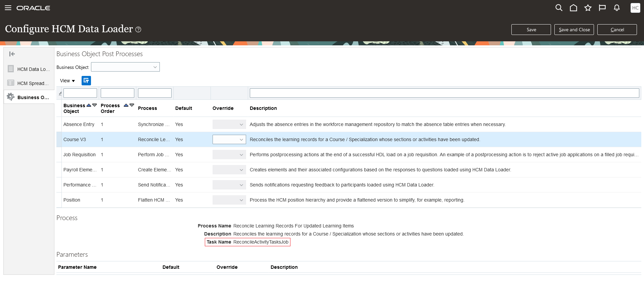
Task: Open the Watchlist flag icon
Action: [x=602, y=8]
